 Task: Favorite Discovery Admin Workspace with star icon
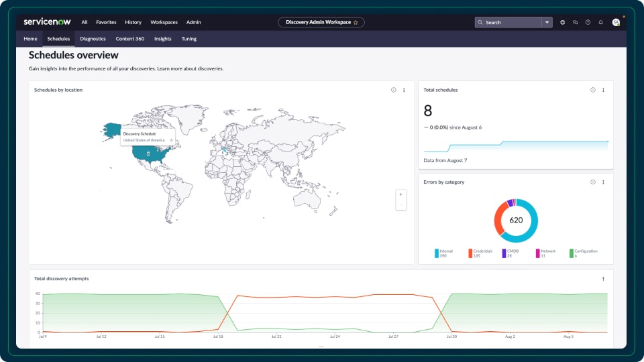[x=356, y=22]
